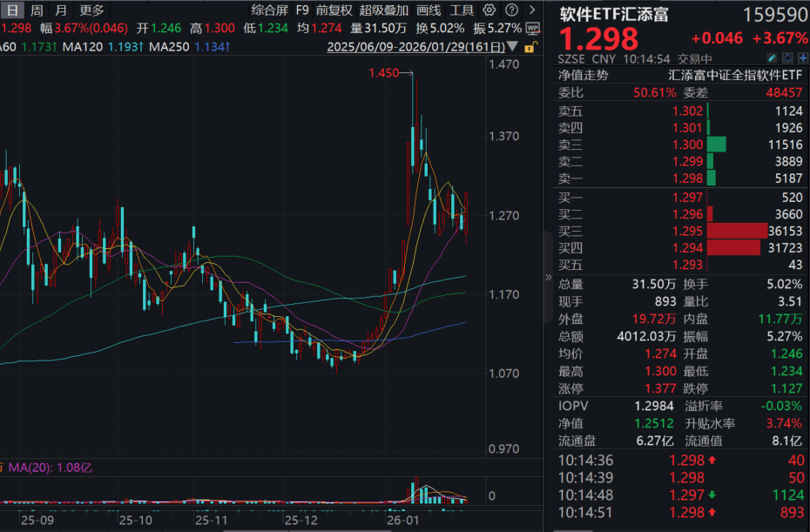
Task: Select the daily 日 chart tab
Action: 12,10
